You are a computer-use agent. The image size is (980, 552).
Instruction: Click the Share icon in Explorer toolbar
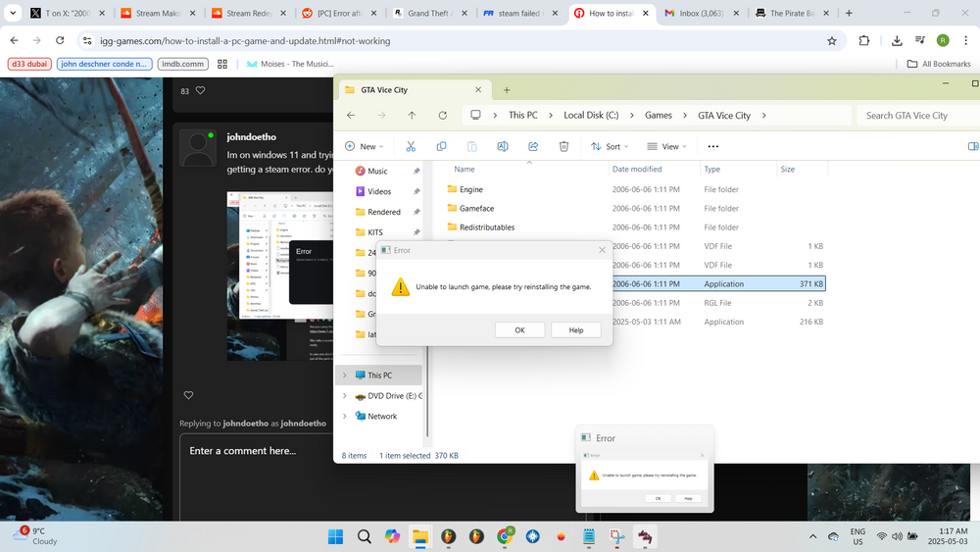pos(533,146)
